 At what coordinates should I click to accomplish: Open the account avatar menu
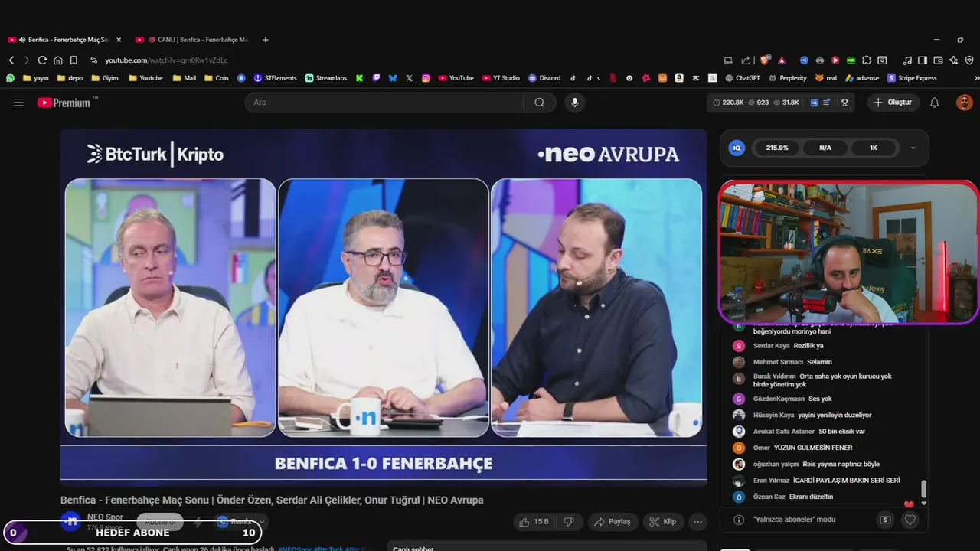(x=965, y=103)
